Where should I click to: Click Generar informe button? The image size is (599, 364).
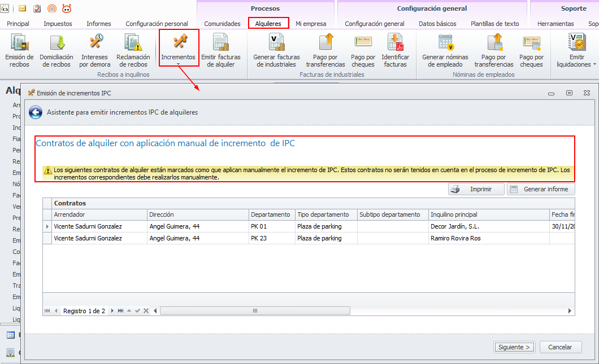coord(540,190)
